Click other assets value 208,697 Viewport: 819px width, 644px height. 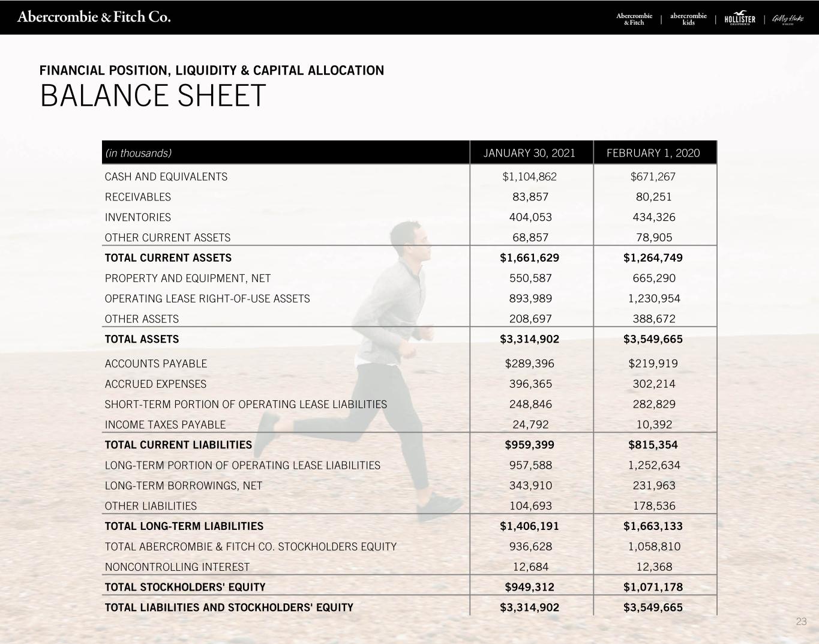[529, 319]
